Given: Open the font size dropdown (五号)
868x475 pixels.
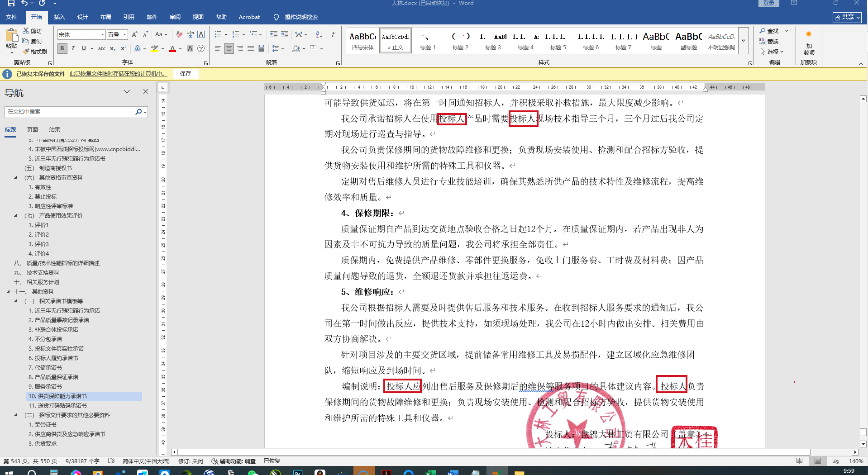Looking at the screenshot, I should [125, 34].
